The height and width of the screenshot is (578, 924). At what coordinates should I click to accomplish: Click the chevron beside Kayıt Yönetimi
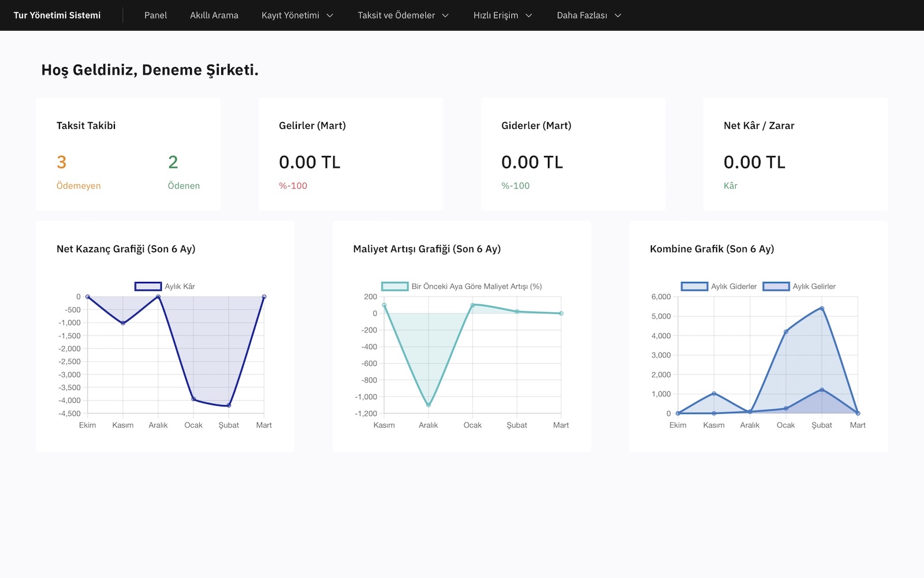click(330, 16)
